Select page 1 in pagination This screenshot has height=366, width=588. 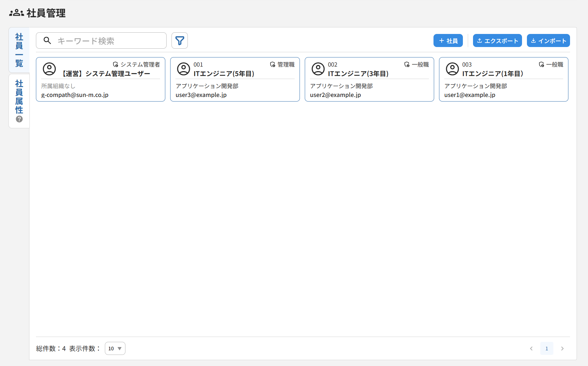[547, 348]
